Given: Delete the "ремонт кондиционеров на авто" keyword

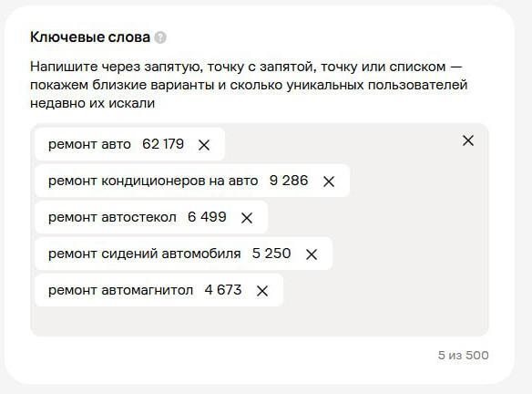Looking at the screenshot, I should pos(329,181).
